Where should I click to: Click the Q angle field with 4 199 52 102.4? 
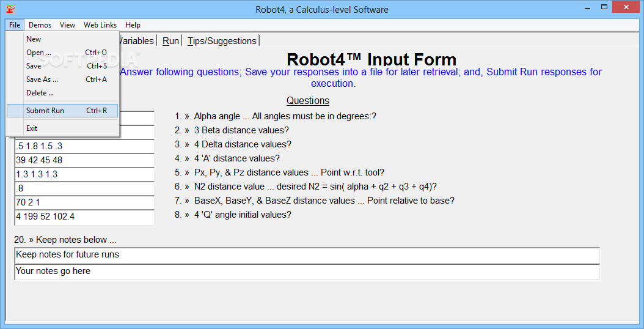click(x=84, y=216)
